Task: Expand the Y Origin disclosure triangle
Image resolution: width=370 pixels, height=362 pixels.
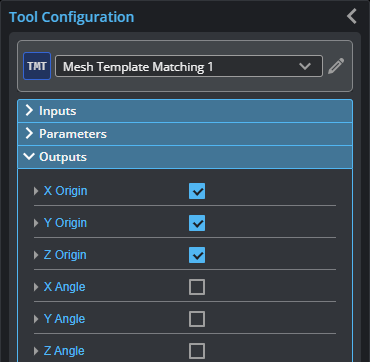Action: [36, 223]
